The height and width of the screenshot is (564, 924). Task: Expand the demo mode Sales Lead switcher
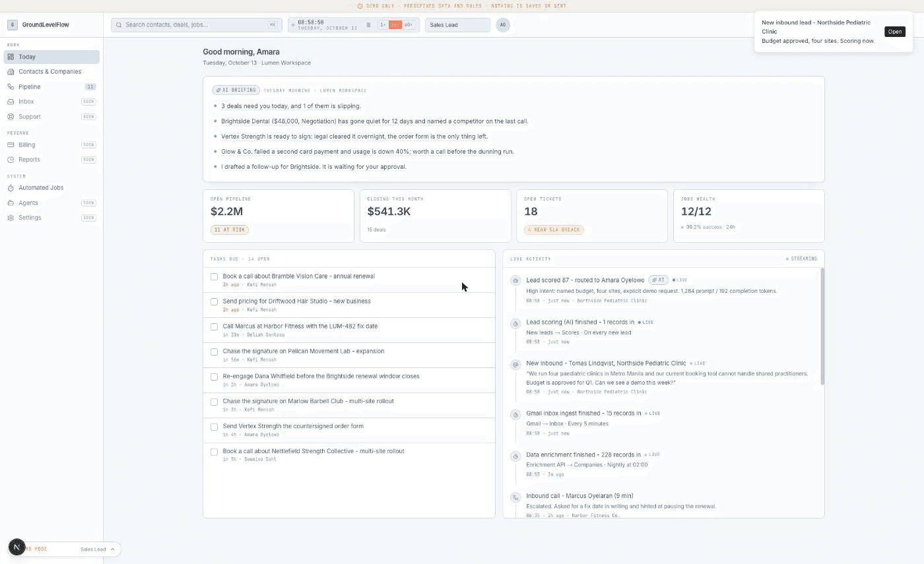65,549
